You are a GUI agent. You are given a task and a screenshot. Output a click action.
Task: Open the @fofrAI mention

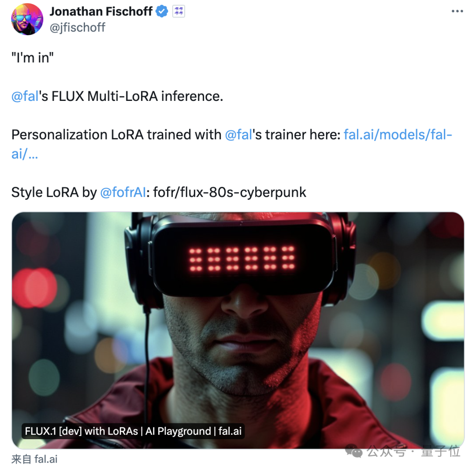pyautogui.click(x=123, y=192)
